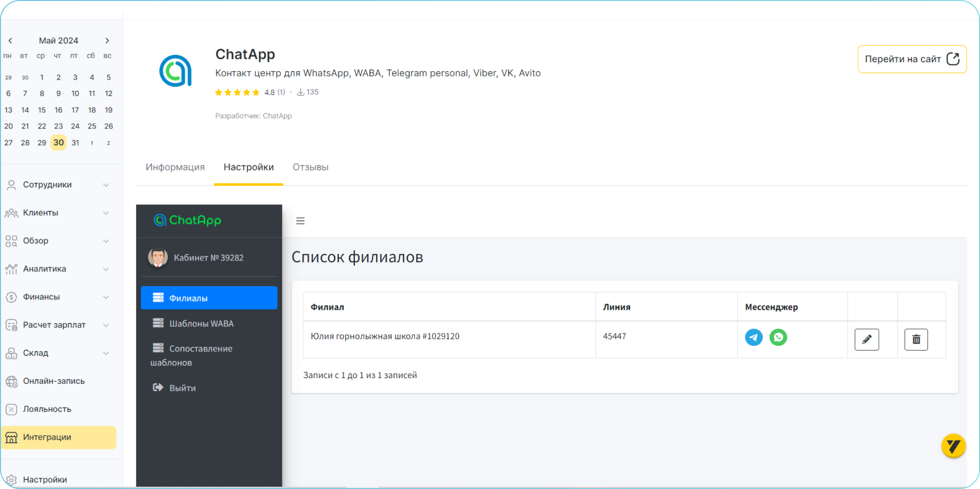Edit the branch with pencil icon
This screenshot has width=980, height=489.
pyautogui.click(x=866, y=339)
